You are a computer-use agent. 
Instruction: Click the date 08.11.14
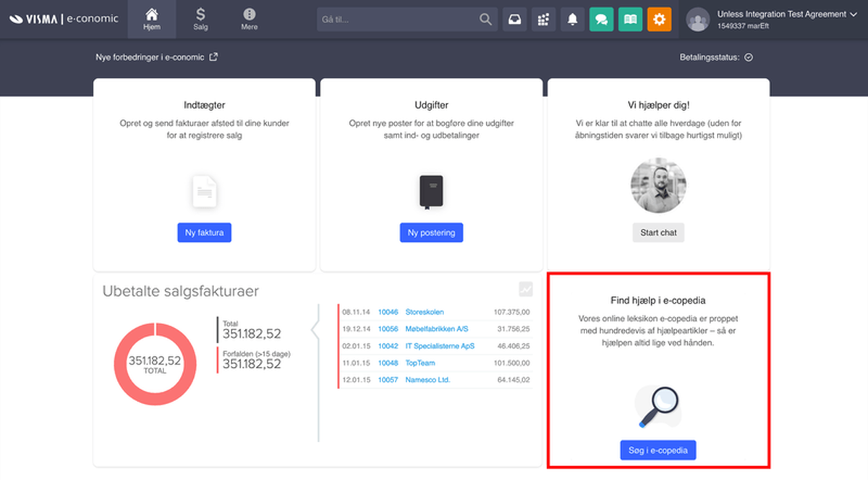[356, 312]
